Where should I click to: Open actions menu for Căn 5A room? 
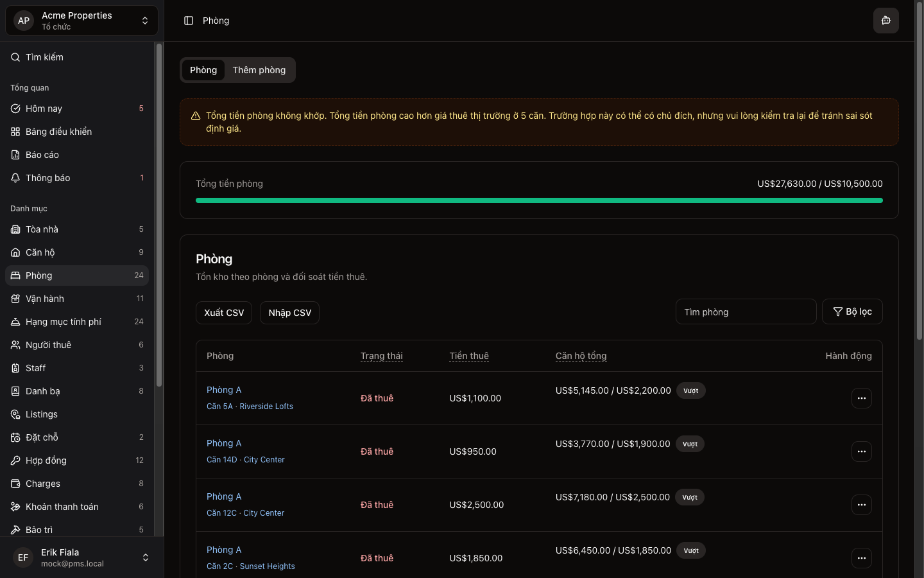coord(861,398)
